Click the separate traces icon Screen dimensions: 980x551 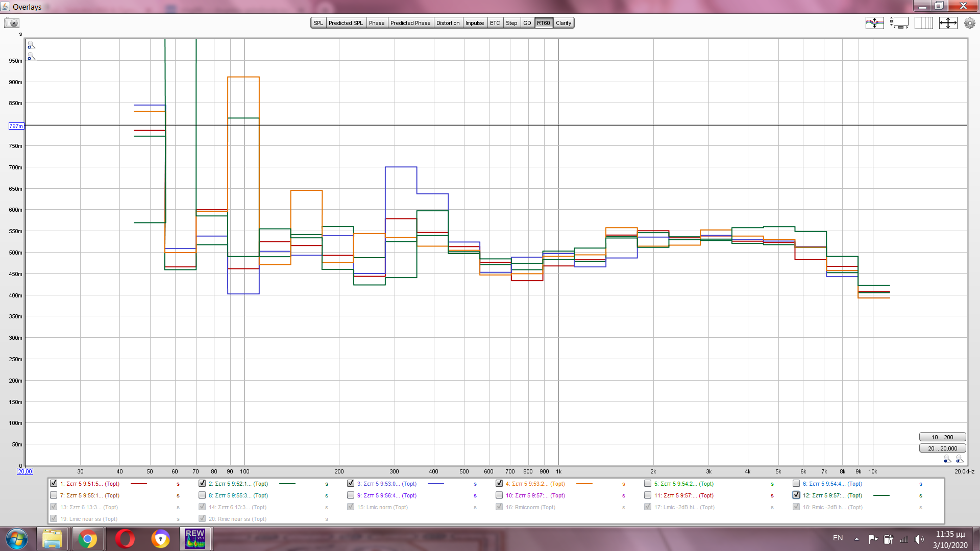[x=874, y=23]
